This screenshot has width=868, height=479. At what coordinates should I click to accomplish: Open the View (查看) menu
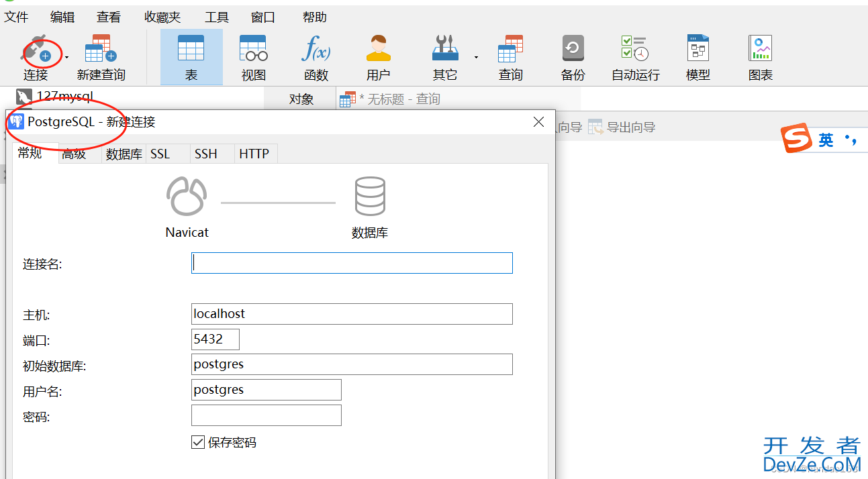[109, 17]
